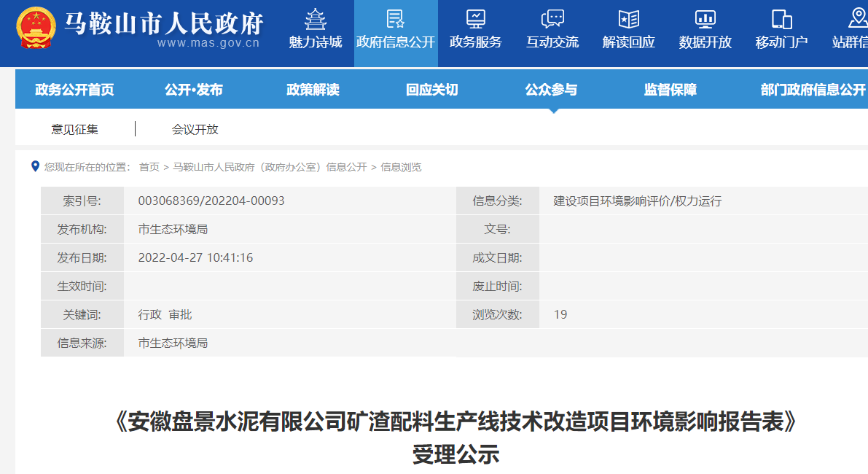Click the 意见征集 submenu link
This screenshot has width=868, height=474.
coord(74,129)
